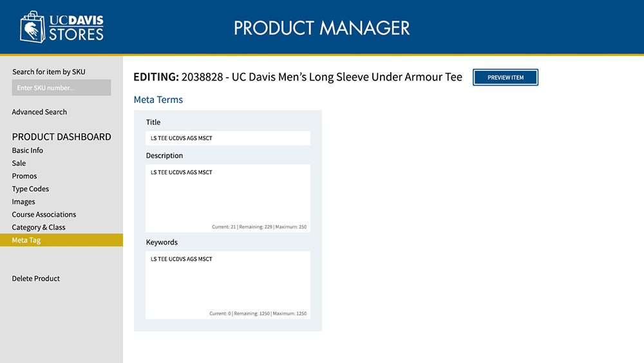Click the Keywords field label
This screenshot has width=644, height=363.
(x=162, y=242)
